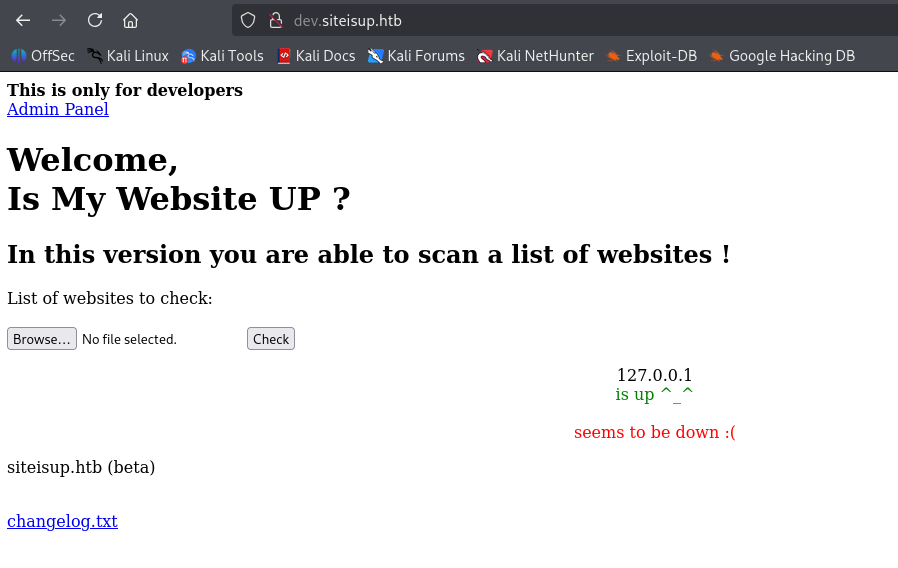Select the 127.0.0.1 result text
Image resolution: width=898 pixels, height=568 pixels.
655,375
